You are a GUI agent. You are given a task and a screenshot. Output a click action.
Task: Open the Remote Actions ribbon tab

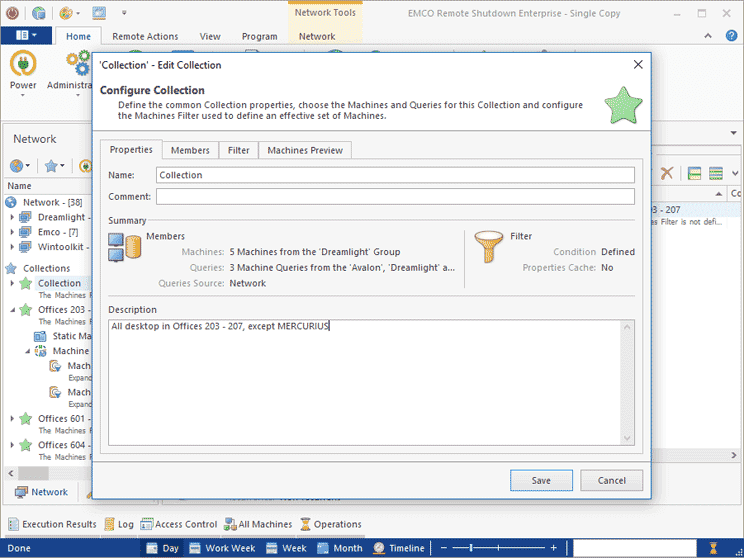click(145, 36)
